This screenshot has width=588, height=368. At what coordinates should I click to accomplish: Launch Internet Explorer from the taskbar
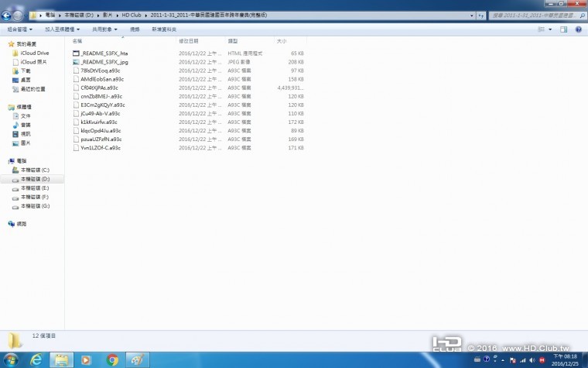coord(36,360)
